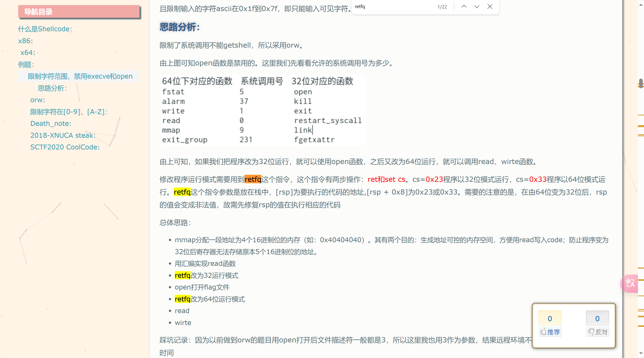Screen dimensions: 644x358
Task: Go to Death_note section link
Action: (x=51, y=123)
